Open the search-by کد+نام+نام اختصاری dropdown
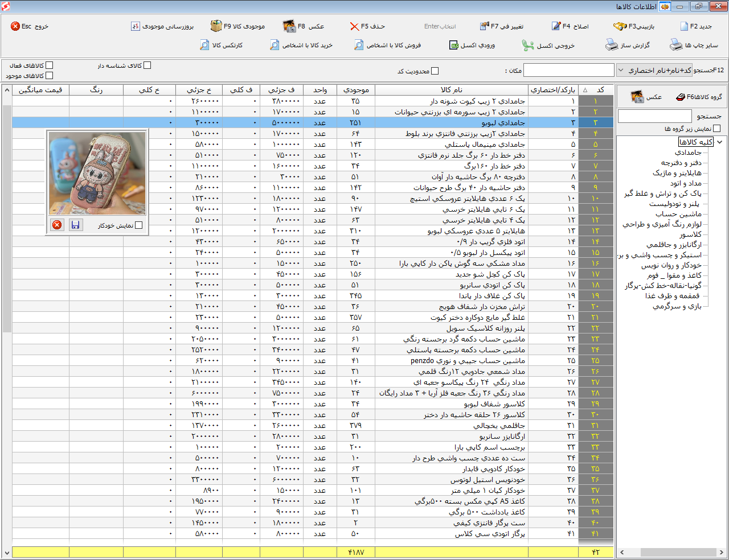This screenshot has height=560, width=729. coord(654,70)
